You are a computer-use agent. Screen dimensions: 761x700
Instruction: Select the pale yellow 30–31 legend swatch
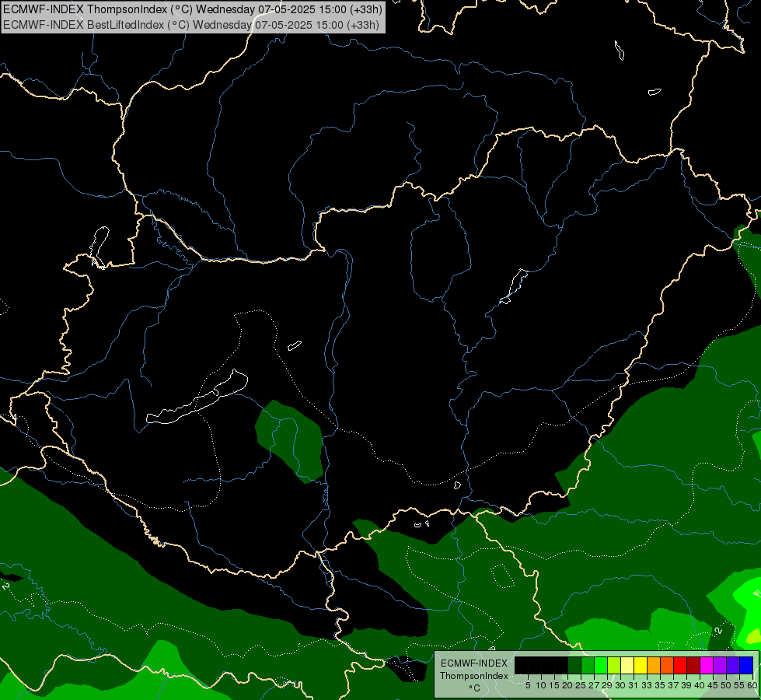point(627,665)
